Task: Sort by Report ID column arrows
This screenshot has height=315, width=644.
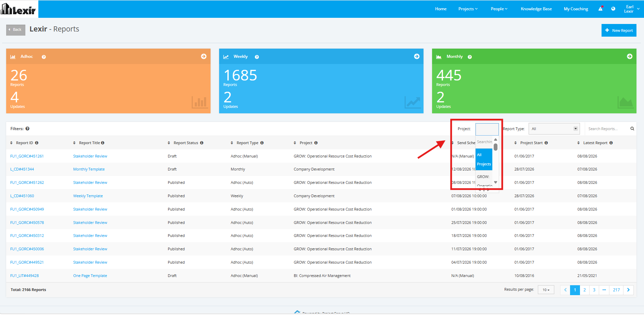Action: point(11,143)
